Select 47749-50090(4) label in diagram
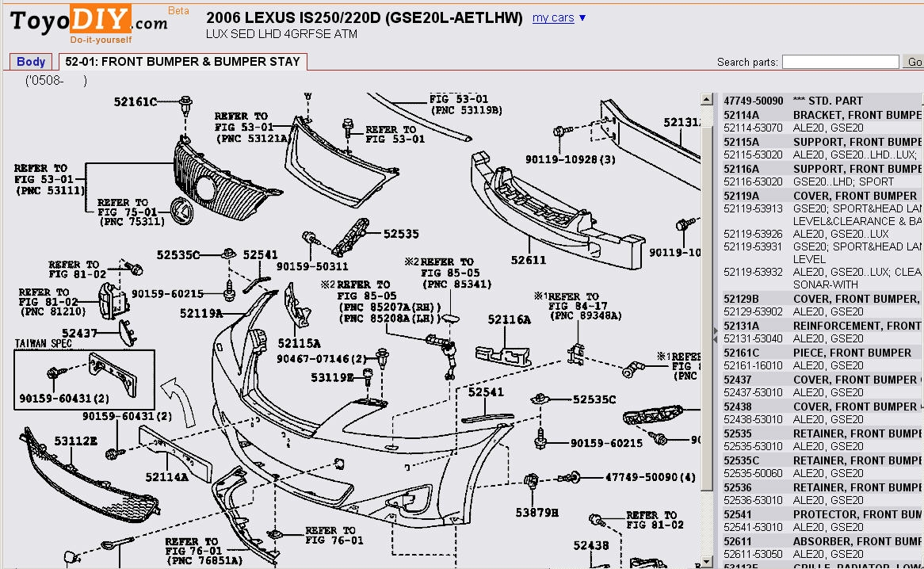 (x=651, y=477)
